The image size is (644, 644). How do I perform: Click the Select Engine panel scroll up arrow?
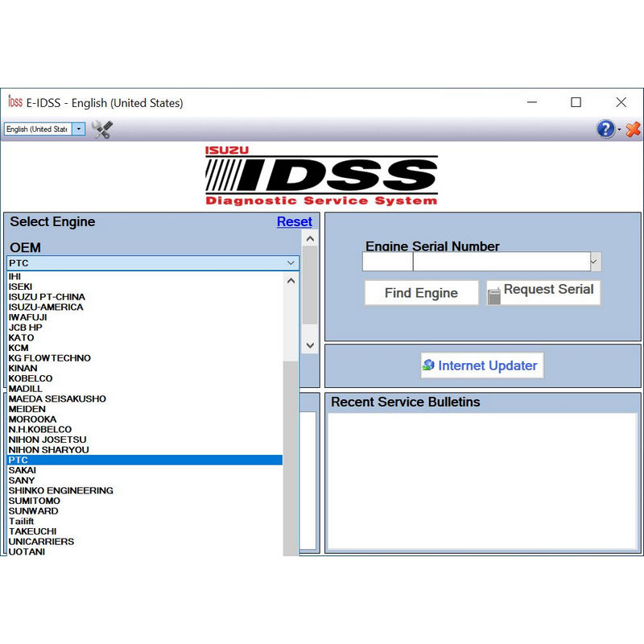tap(310, 238)
